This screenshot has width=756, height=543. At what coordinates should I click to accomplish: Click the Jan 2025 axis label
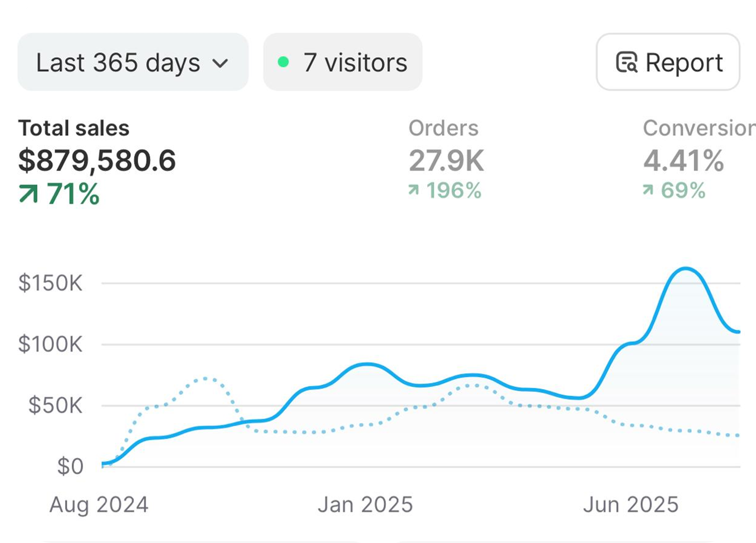(365, 505)
